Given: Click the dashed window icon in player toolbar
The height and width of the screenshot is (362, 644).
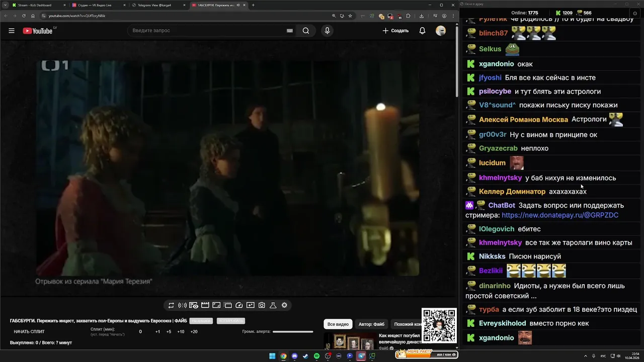Looking at the screenshot, I should tap(228, 305).
